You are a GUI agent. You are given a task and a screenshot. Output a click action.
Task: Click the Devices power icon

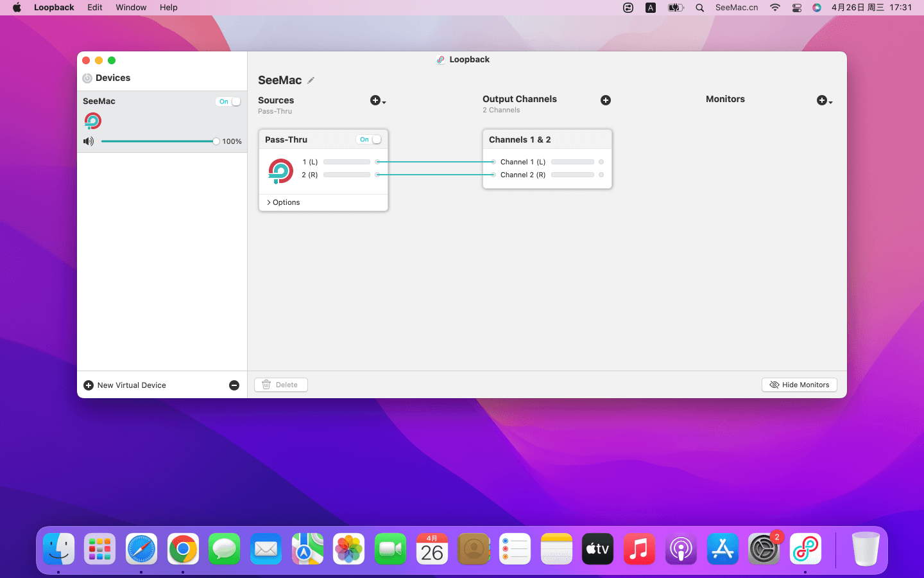click(87, 78)
